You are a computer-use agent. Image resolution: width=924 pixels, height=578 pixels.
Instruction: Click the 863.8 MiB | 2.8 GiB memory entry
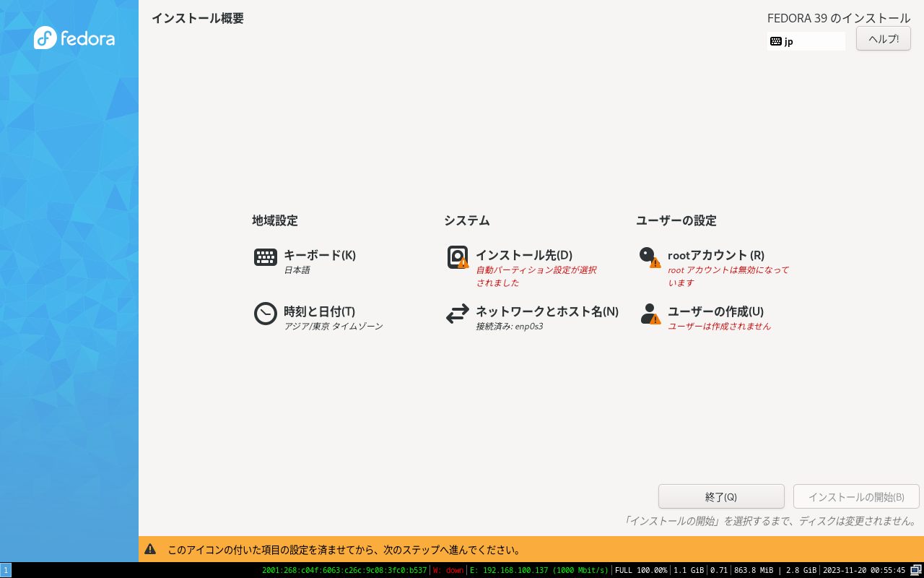[775, 570]
